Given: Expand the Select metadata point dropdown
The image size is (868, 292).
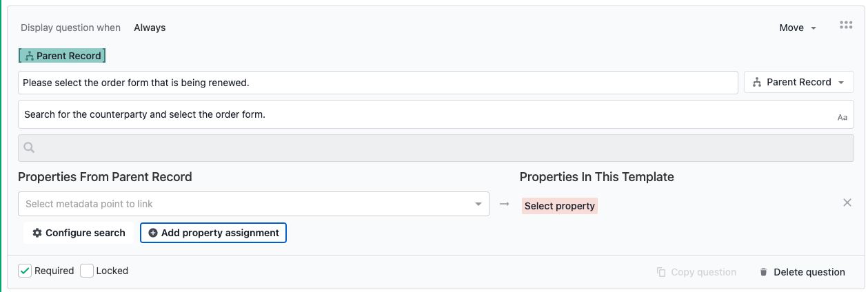Looking at the screenshot, I should (x=254, y=204).
